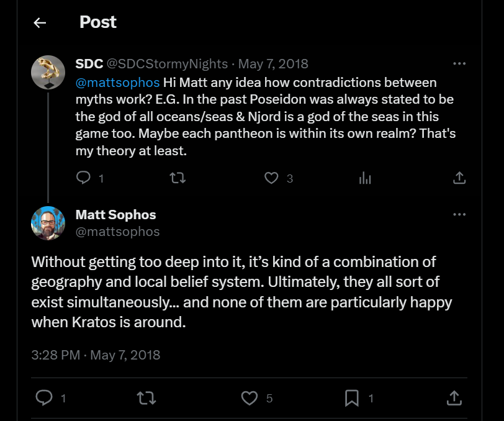This screenshot has width=504, height=421.
Task: Repost SDC's original tweet
Action: tap(178, 178)
